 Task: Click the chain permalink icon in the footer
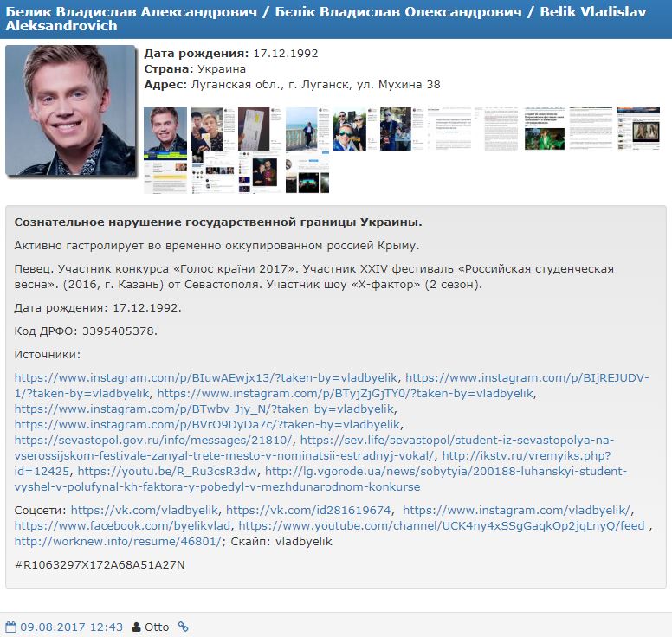pyautogui.click(x=183, y=627)
